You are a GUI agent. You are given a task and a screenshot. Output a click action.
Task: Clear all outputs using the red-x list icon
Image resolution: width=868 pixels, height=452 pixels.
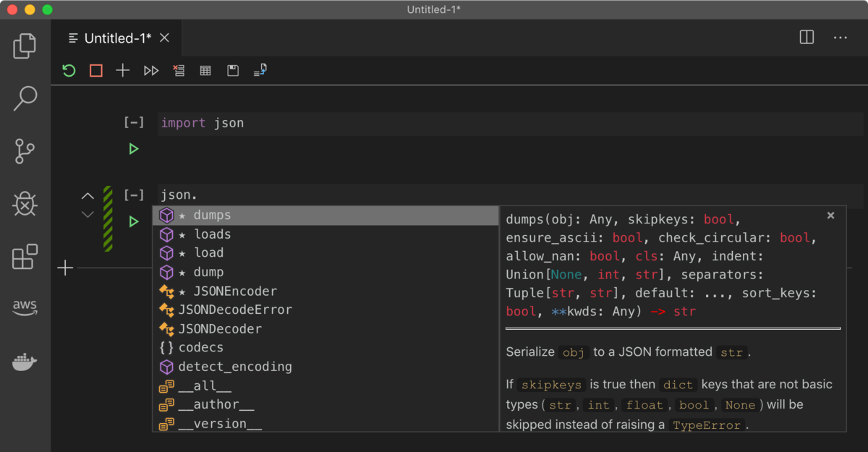[179, 70]
